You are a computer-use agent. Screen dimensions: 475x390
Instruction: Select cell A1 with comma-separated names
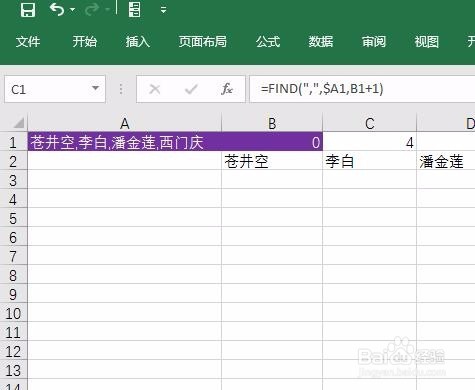point(124,142)
